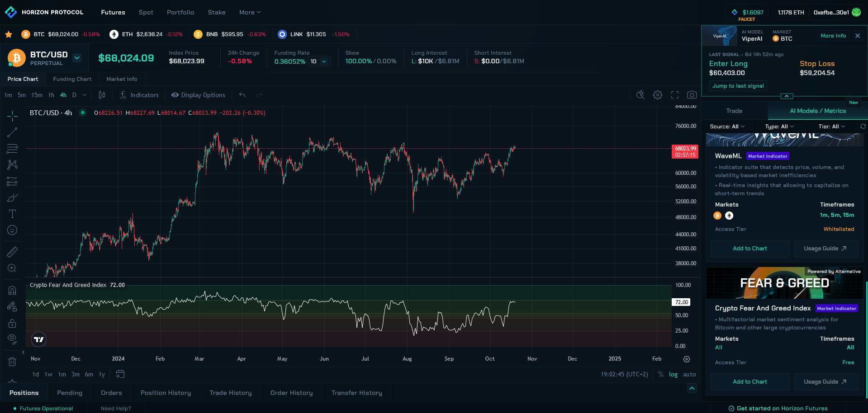The image size is (868, 413).
Task: Enter fullscreen chart mode
Action: pyautogui.click(x=675, y=95)
